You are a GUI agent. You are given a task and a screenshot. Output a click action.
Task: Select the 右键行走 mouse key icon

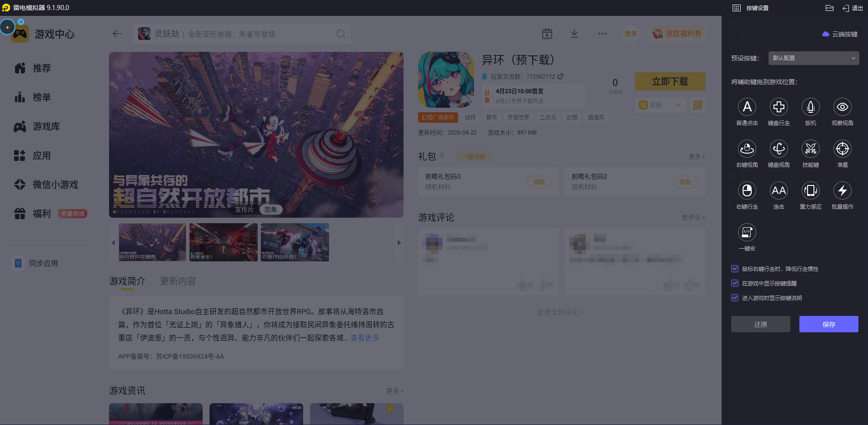pos(747,190)
